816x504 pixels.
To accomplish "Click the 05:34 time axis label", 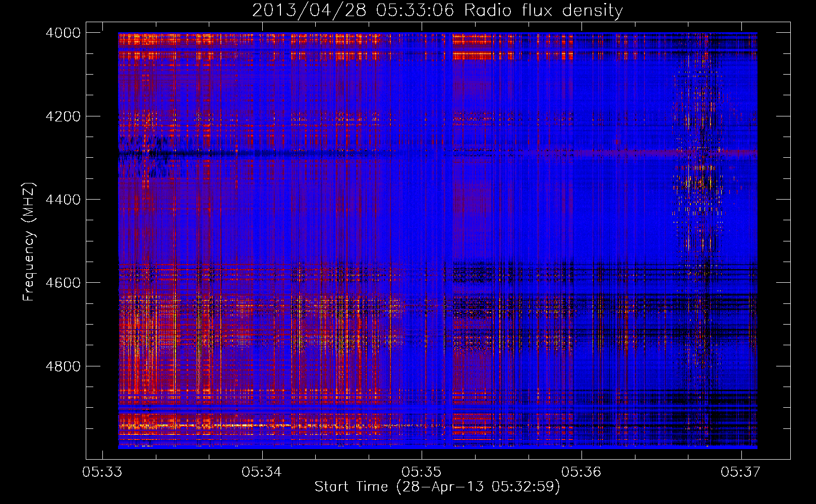I will 262,472.
